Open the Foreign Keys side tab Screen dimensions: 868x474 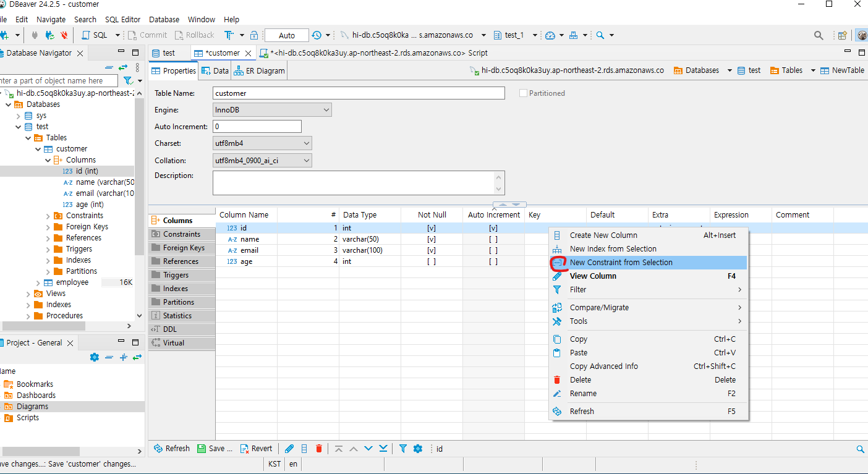pos(182,248)
